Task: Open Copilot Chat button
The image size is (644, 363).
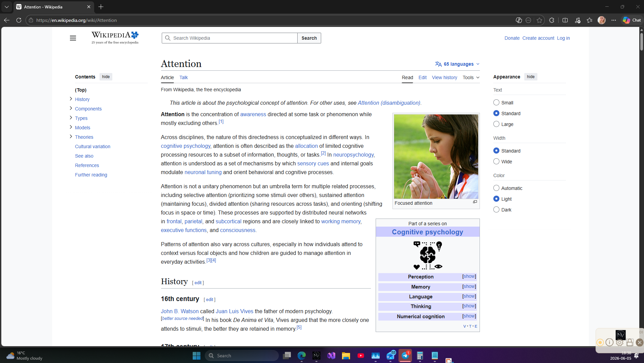Action: pos(632,20)
